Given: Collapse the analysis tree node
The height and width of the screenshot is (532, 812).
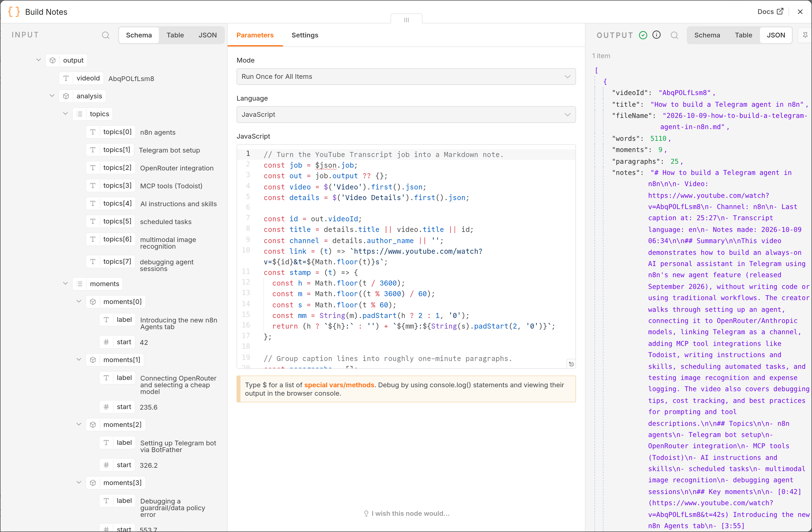Looking at the screenshot, I should click(52, 96).
